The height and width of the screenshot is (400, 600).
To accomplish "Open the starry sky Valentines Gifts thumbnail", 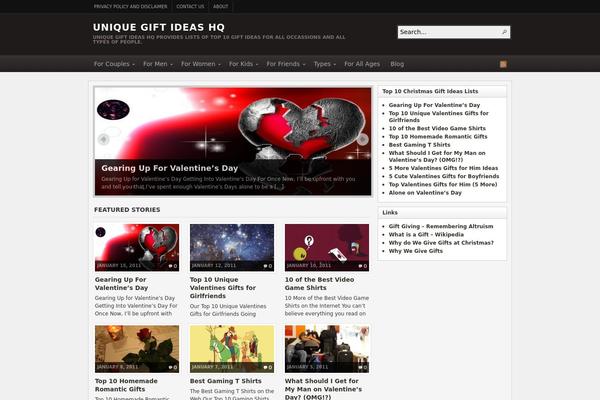I will pyautogui.click(x=232, y=247).
